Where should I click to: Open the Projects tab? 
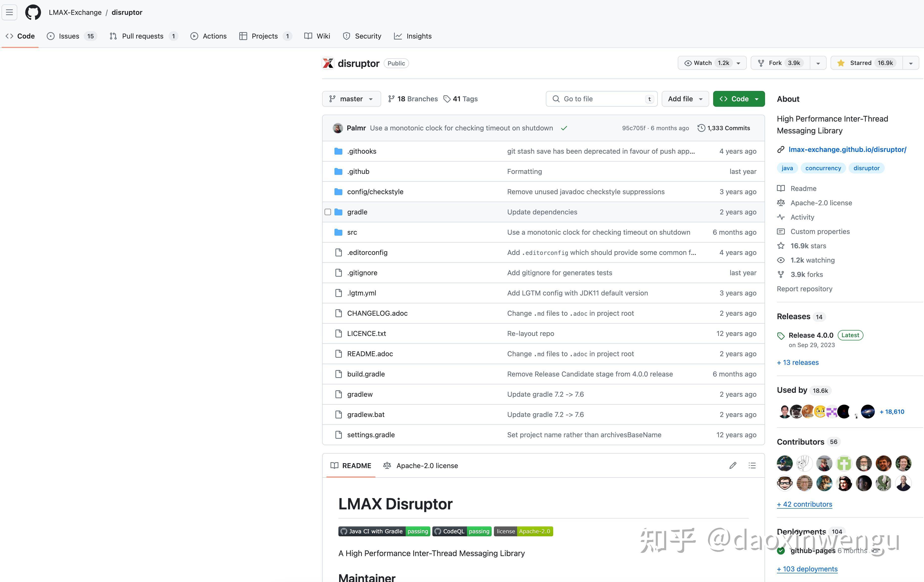coord(265,36)
